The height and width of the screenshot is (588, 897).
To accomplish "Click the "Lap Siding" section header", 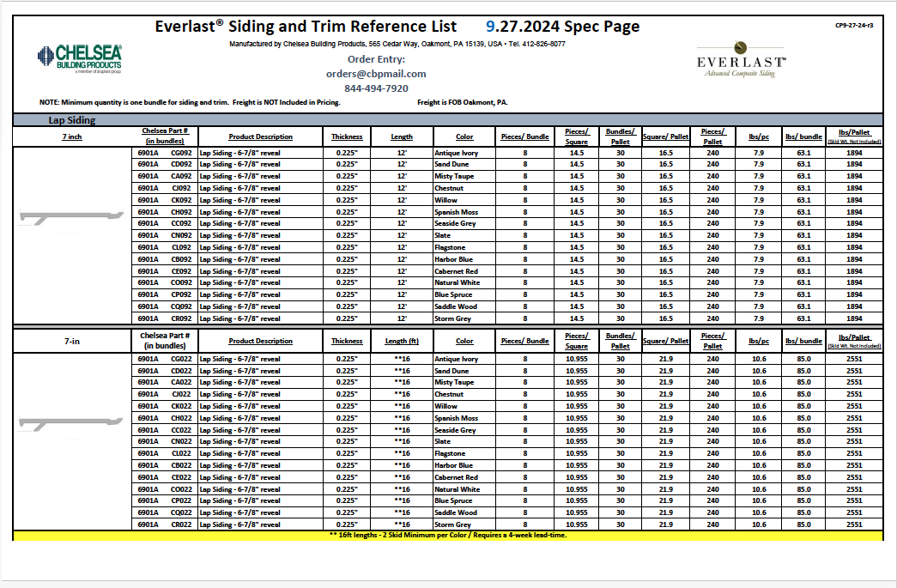I will coord(72,120).
